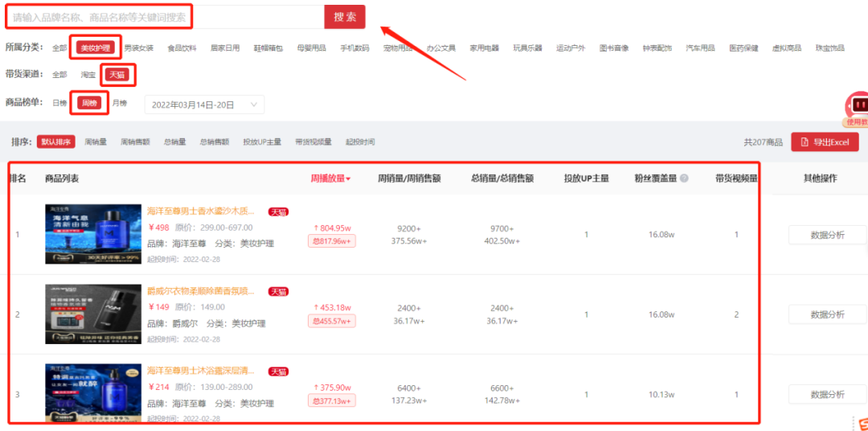This screenshot has width=868, height=431.
Task: Click the search keyword input field
Action: tap(165, 17)
